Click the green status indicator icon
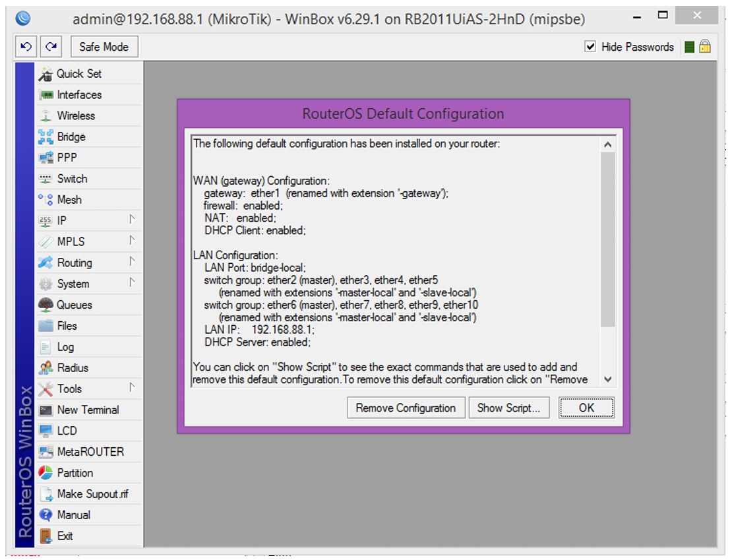 (x=689, y=47)
